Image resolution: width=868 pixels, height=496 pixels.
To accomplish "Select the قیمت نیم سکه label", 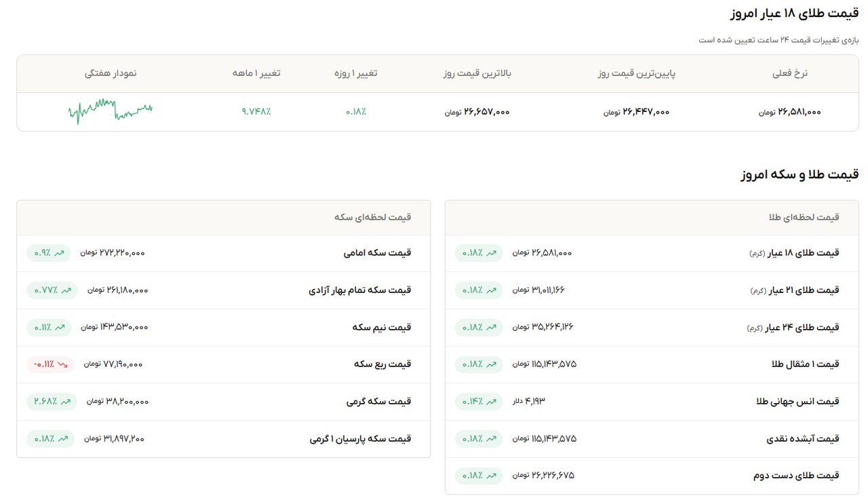I will point(382,327).
